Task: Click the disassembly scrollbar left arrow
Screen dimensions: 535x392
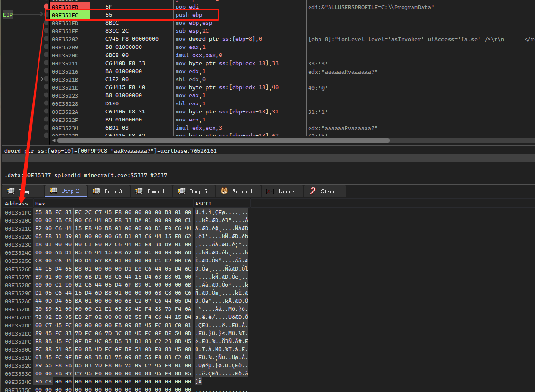Action: pyautogui.click(x=54, y=140)
